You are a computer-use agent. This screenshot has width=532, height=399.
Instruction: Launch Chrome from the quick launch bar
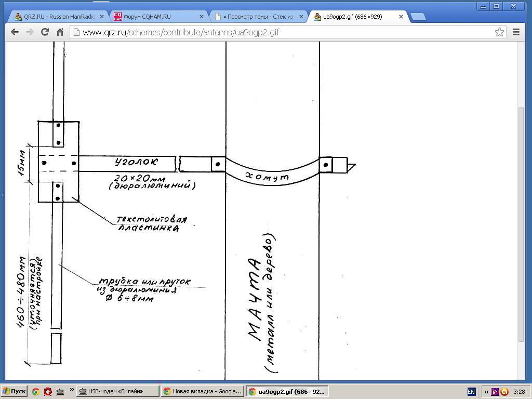(36, 392)
